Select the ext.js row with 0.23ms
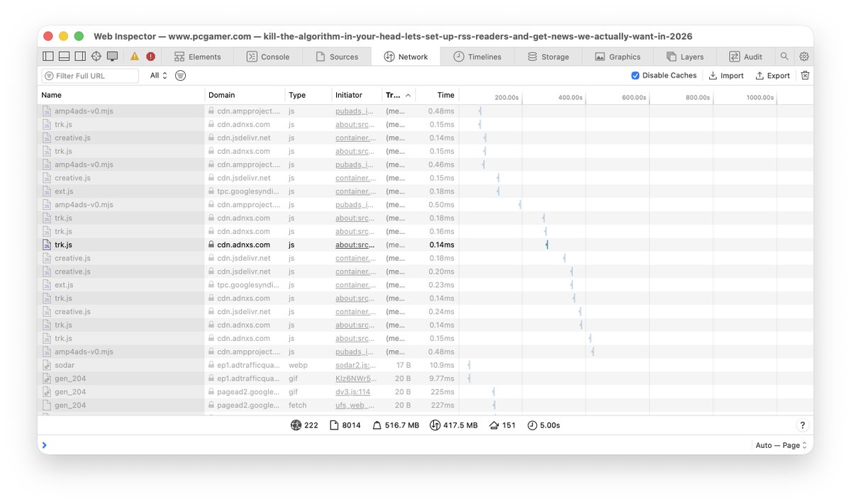 coord(425,285)
